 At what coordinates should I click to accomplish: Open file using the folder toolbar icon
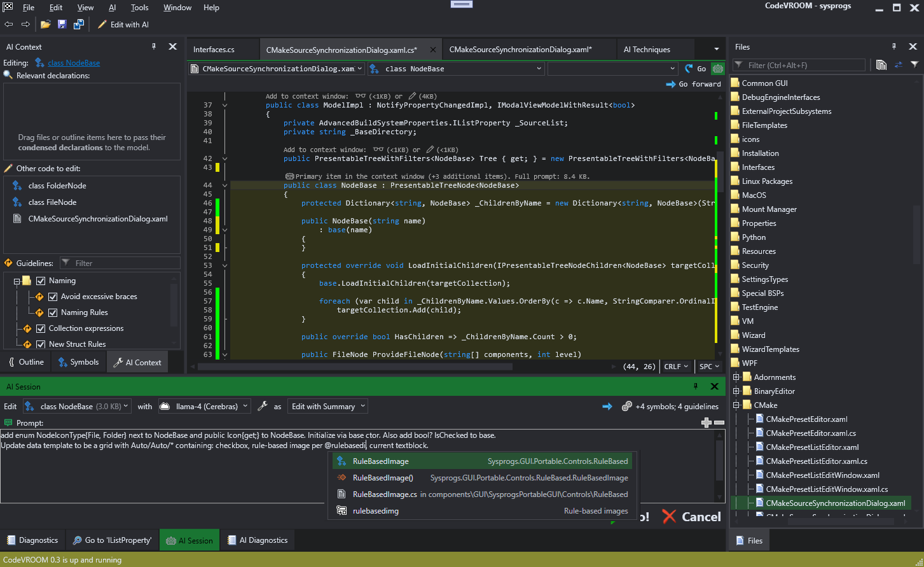click(x=45, y=24)
